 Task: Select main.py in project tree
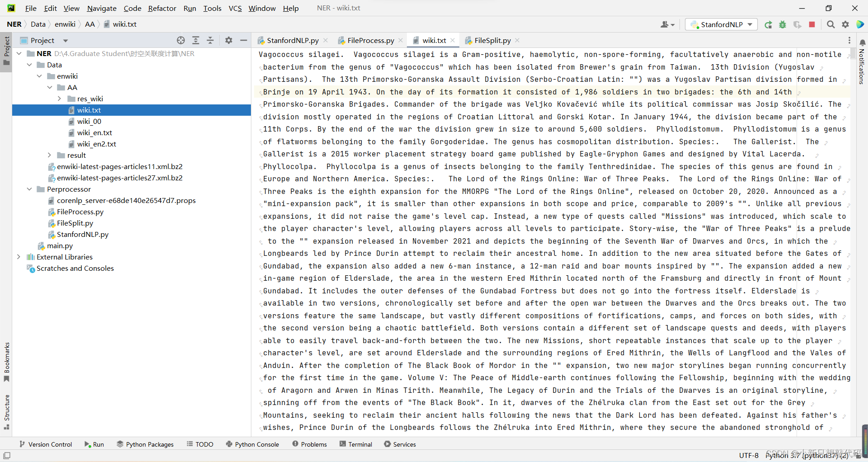(60, 245)
